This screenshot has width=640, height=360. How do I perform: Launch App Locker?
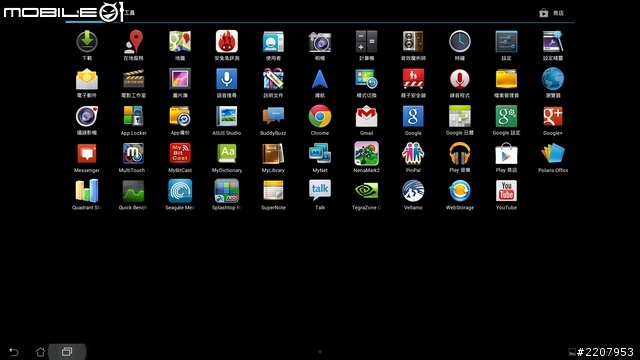(x=133, y=116)
